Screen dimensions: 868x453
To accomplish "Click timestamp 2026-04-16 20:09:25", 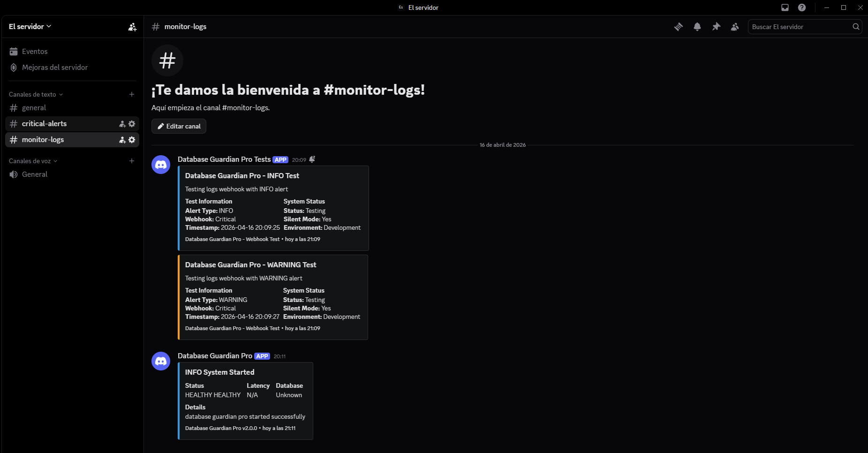I will [250, 228].
